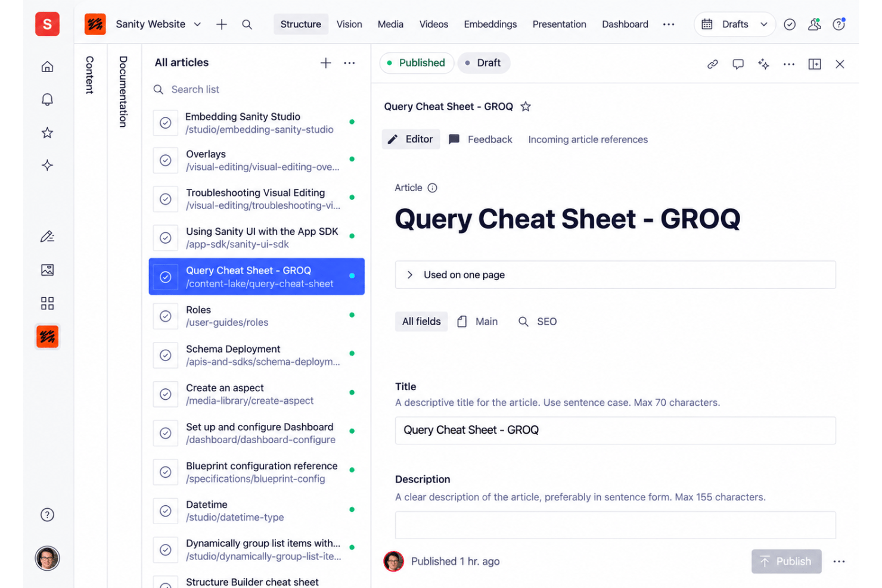Click the AI sparkles icon in document header
Screen dimensions: 882x588
763,64
